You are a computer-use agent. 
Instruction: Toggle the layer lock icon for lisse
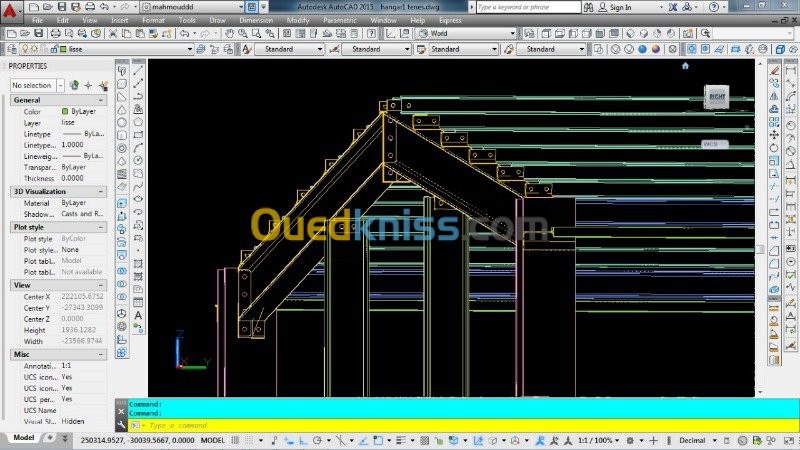(x=54, y=49)
